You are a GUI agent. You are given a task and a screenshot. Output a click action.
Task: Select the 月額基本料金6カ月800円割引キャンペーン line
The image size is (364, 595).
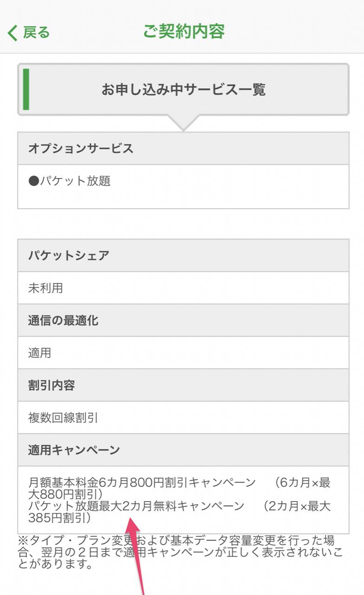tap(142, 483)
